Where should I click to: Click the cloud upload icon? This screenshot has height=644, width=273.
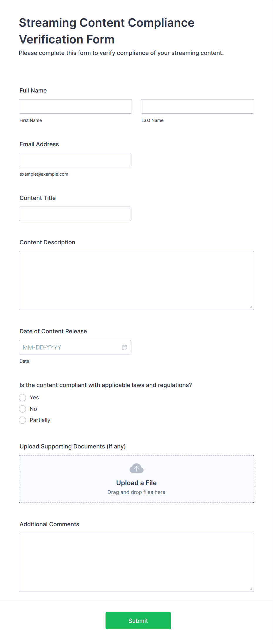pyautogui.click(x=136, y=468)
